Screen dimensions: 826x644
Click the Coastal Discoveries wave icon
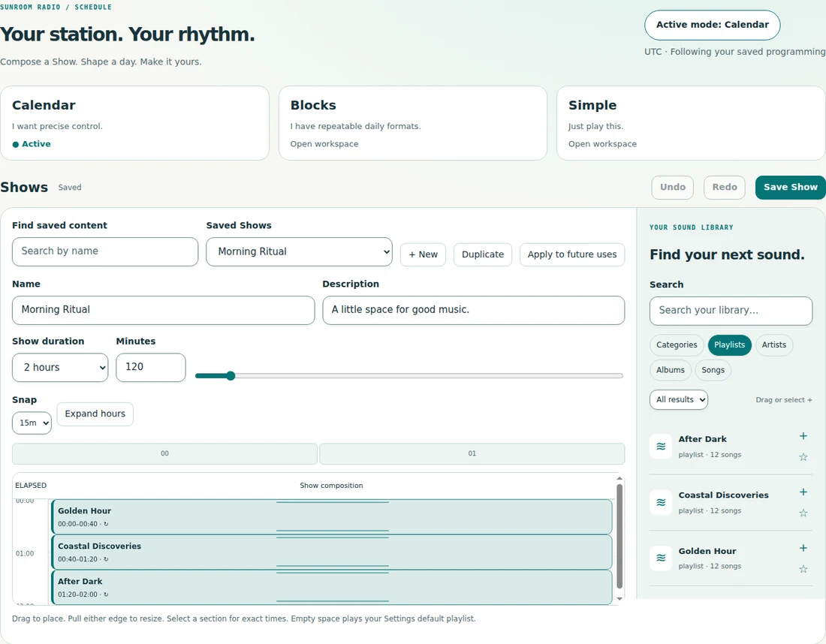pos(661,502)
